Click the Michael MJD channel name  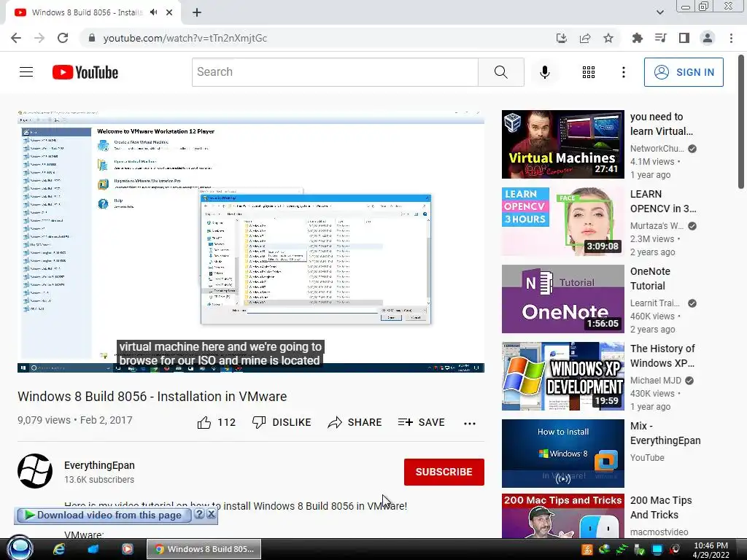[x=656, y=381]
